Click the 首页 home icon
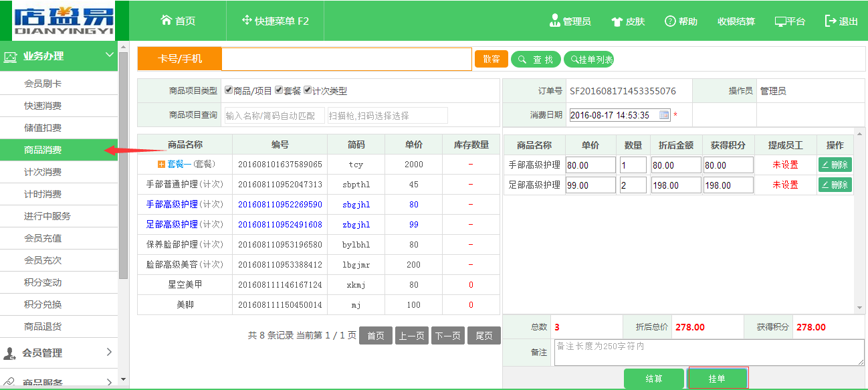 [167, 20]
